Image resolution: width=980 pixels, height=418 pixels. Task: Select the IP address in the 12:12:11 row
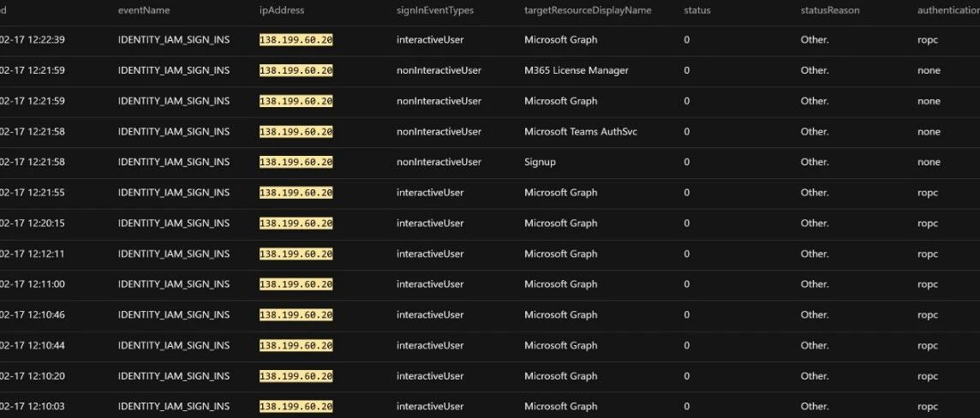(296, 254)
